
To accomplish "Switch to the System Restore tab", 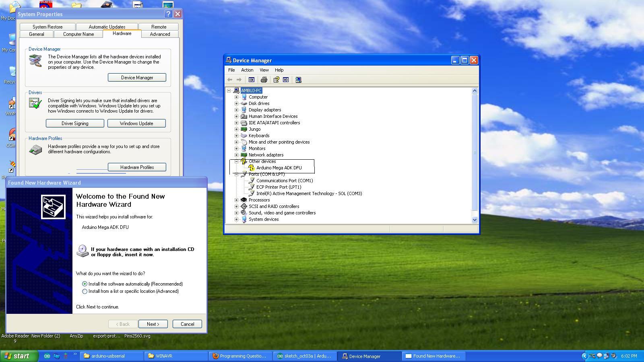I will [x=47, y=27].
